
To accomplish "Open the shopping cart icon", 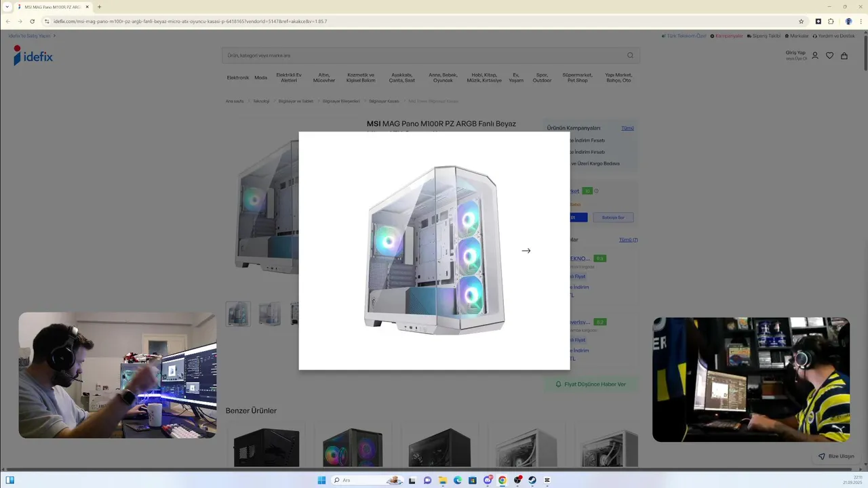I will [x=844, y=56].
